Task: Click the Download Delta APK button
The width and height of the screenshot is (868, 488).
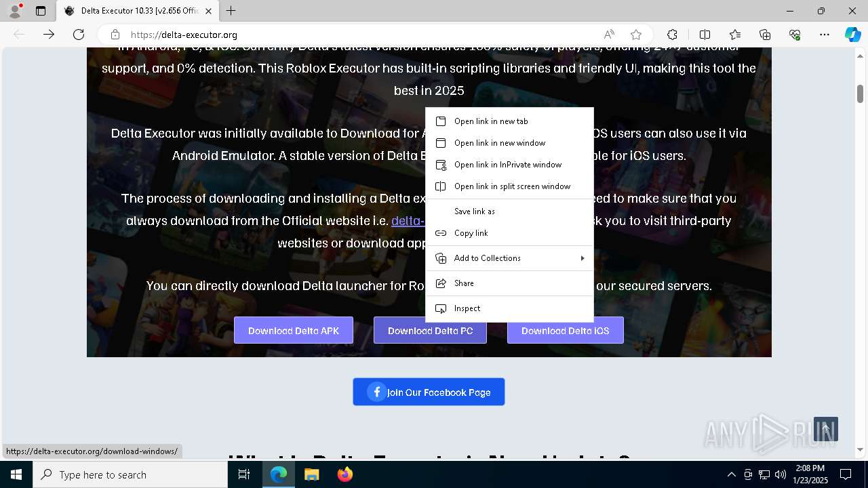Action: pos(294,331)
